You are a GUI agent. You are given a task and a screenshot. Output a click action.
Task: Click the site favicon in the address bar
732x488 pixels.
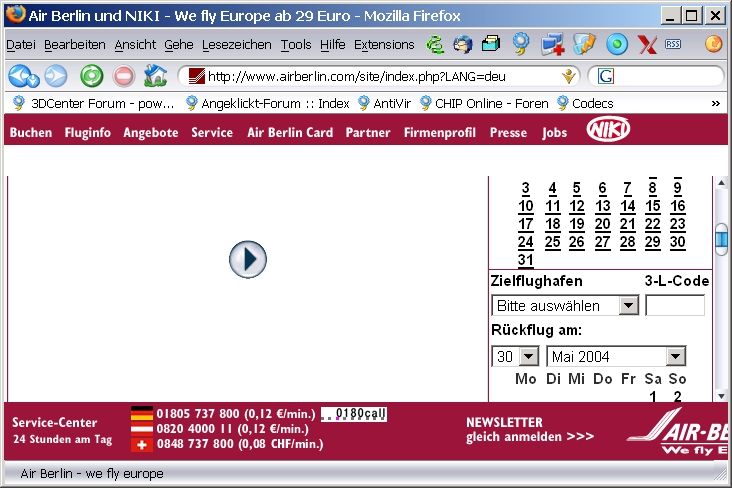pos(197,76)
